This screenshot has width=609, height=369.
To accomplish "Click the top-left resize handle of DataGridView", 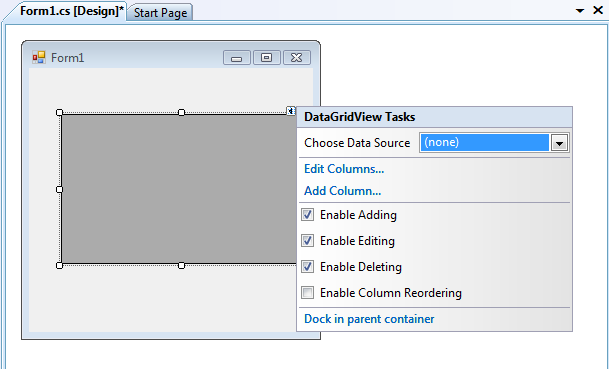I will [x=59, y=113].
